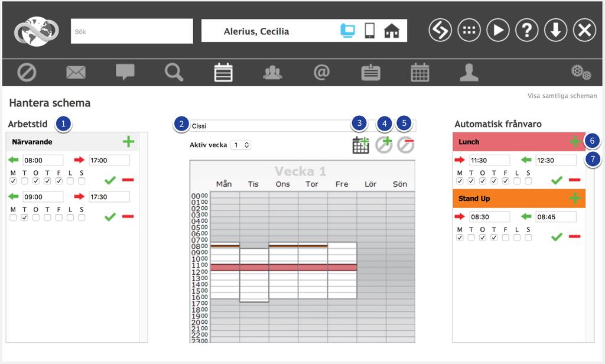
Task: Open the chat speech bubble tab
Action: 125,72
